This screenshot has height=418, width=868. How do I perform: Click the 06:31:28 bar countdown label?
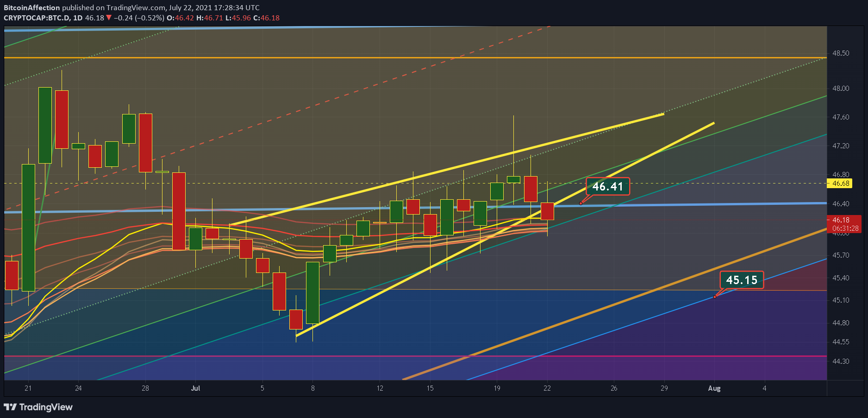[845, 228]
